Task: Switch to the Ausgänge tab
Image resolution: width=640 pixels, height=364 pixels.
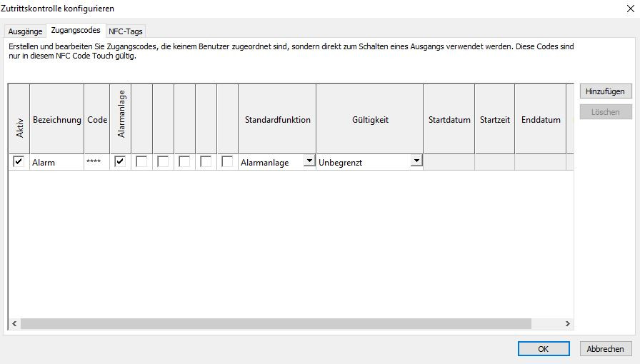Action: 25,31
